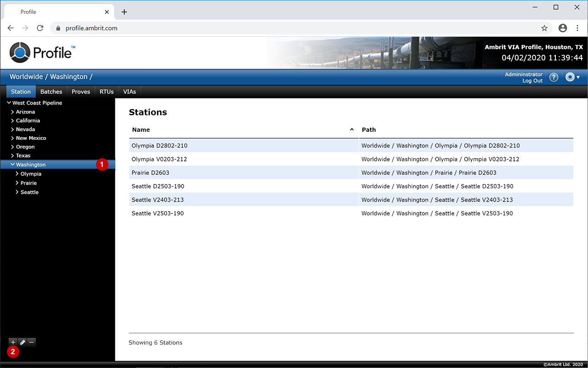588x368 pixels.
Task: Open the help question mark icon
Action: 554,77
